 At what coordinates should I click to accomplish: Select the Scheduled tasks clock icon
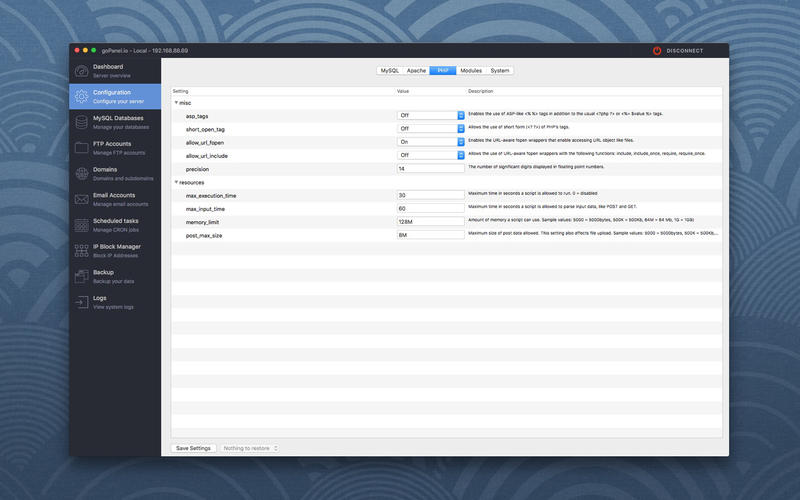[81, 225]
